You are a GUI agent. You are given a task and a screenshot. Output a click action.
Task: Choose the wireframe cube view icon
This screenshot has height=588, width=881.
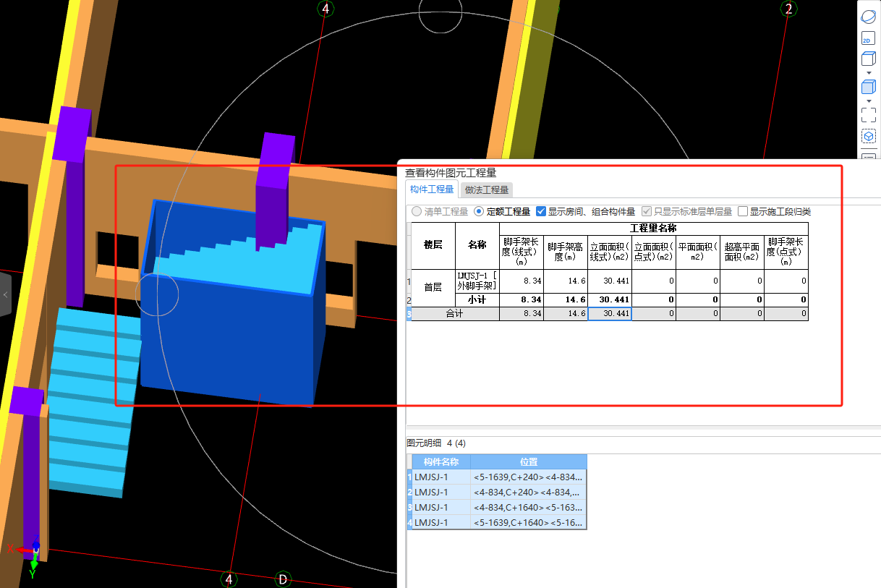tap(869, 59)
